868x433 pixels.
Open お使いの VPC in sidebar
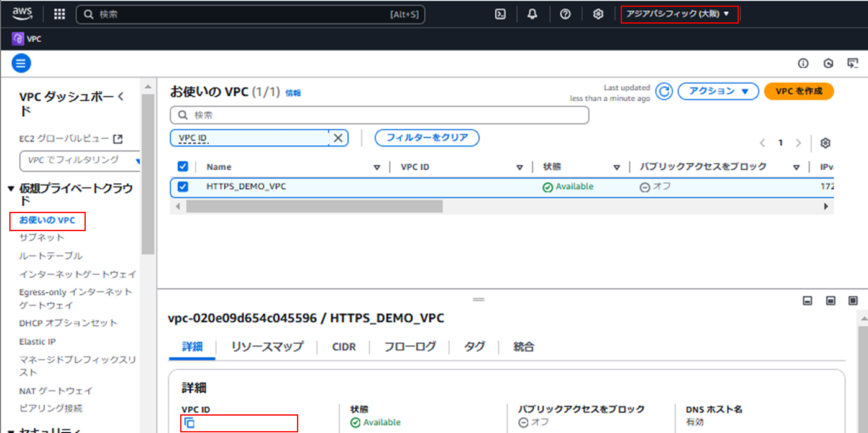click(47, 220)
